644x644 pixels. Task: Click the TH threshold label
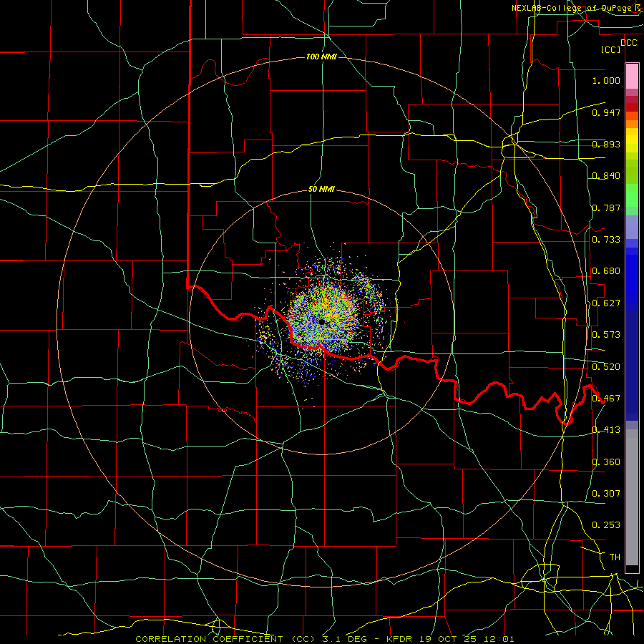click(615, 557)
